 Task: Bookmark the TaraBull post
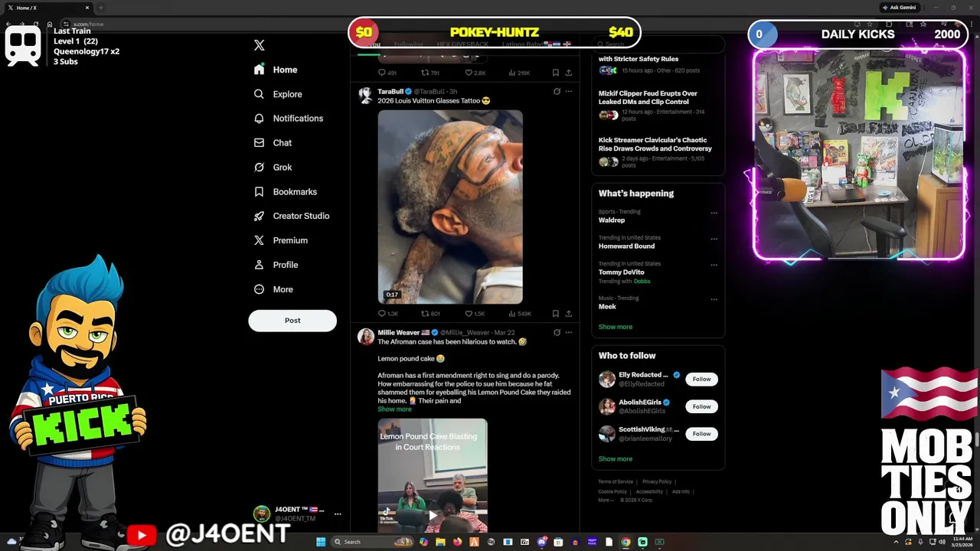[x=555, y=314]
